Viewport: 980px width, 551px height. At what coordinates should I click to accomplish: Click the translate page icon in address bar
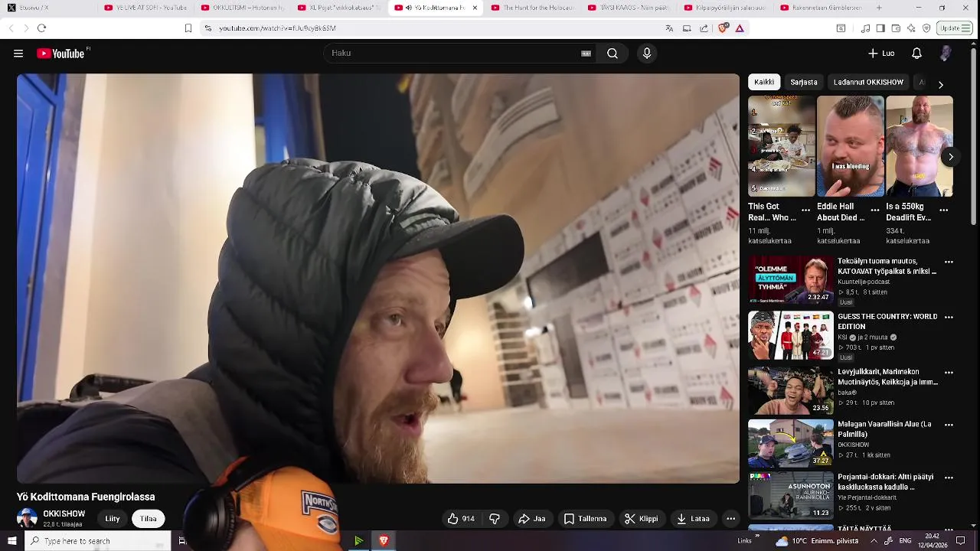pyautogui.click(x=669, y=28)
